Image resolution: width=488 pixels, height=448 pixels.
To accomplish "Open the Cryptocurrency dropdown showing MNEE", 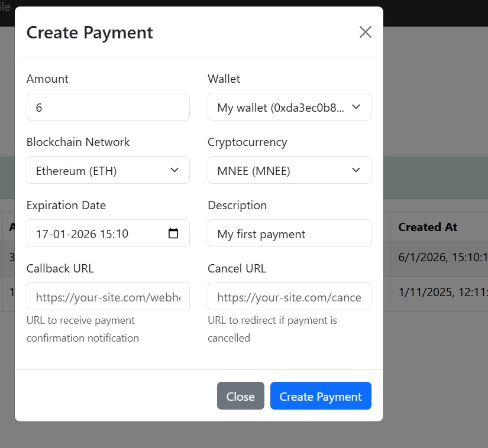I will (x=289, y=170).
